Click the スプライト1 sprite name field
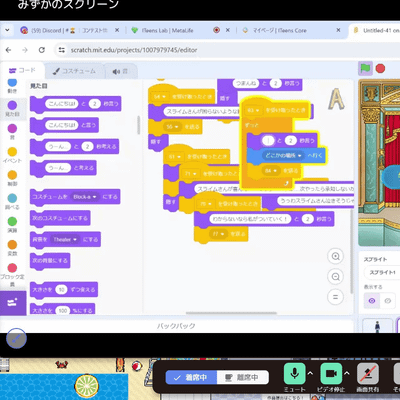 382,273
